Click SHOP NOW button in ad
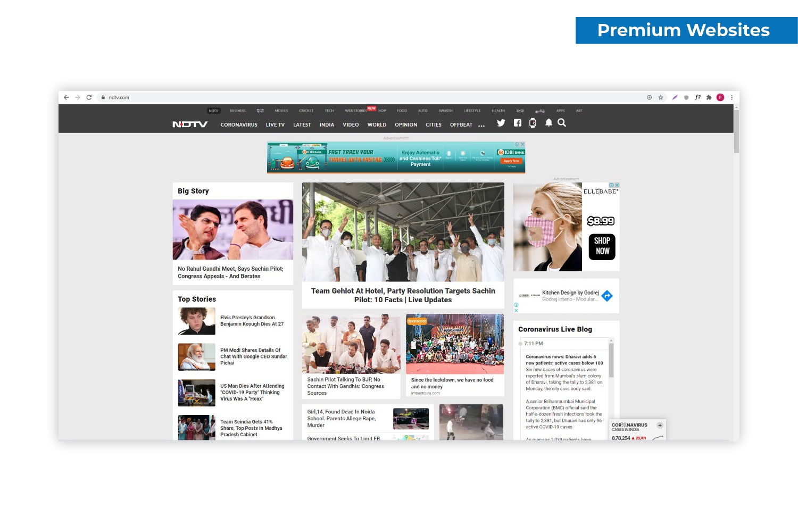The image size is (798, 532). (x=602, y=246)
